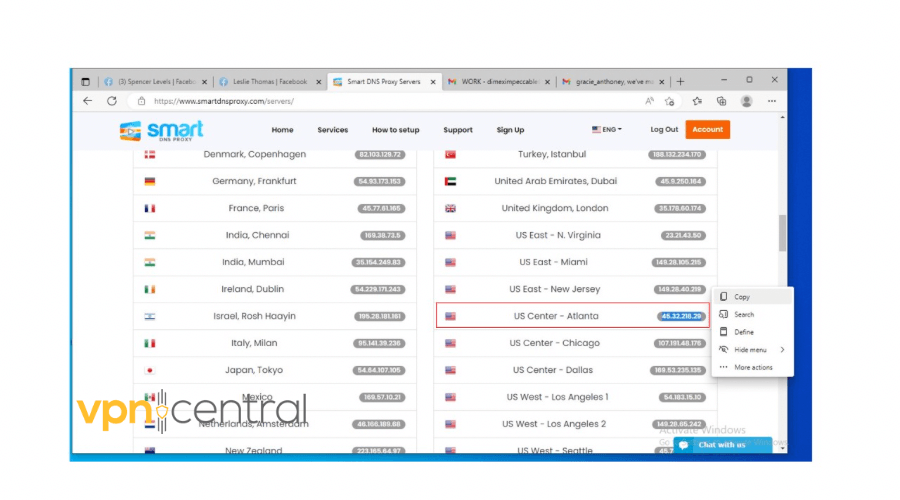The image size is (900, 500).
Task: Select Search in the context menu
Action: [x=744, y=314]
